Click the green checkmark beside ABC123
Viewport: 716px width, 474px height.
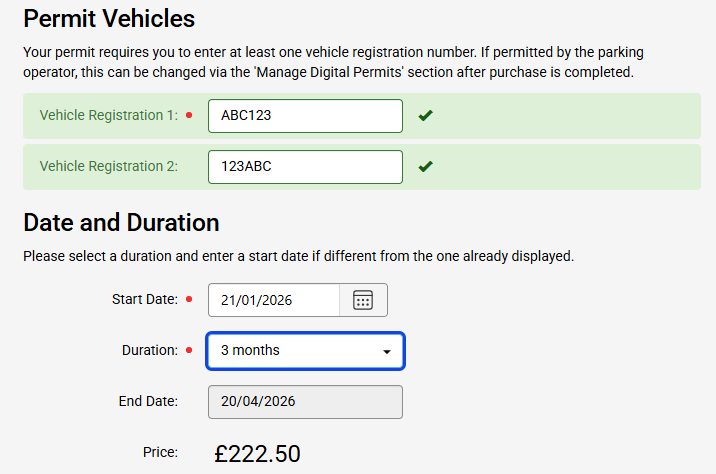425,116
